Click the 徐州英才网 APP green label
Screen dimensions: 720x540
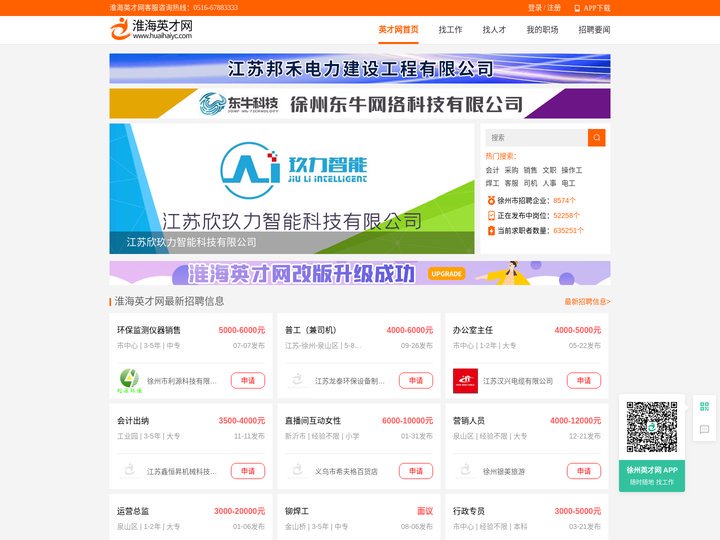(652, 476)
